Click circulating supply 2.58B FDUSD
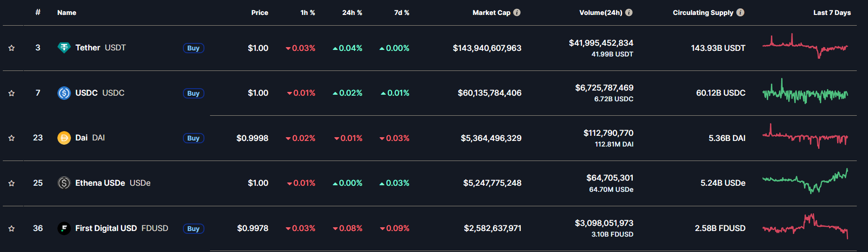This screenshot has height=252, width=868. coord(720,228)
